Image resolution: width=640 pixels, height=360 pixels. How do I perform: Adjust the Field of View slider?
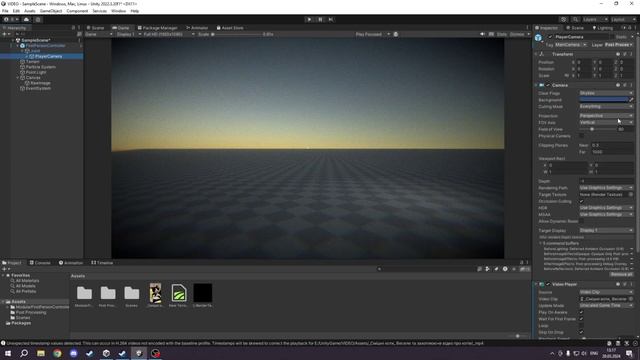tap(598, 129)
